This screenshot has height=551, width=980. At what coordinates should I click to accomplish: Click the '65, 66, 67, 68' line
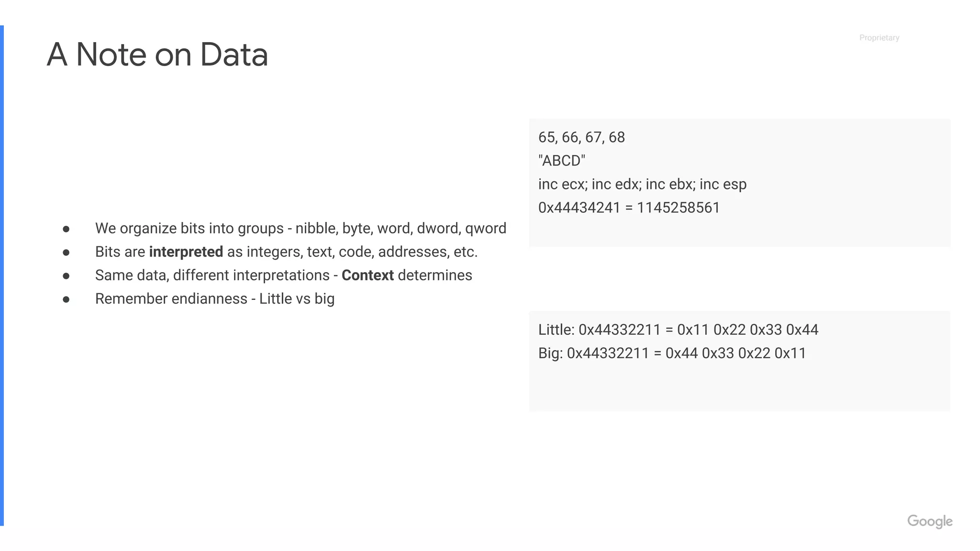(581, 137)
